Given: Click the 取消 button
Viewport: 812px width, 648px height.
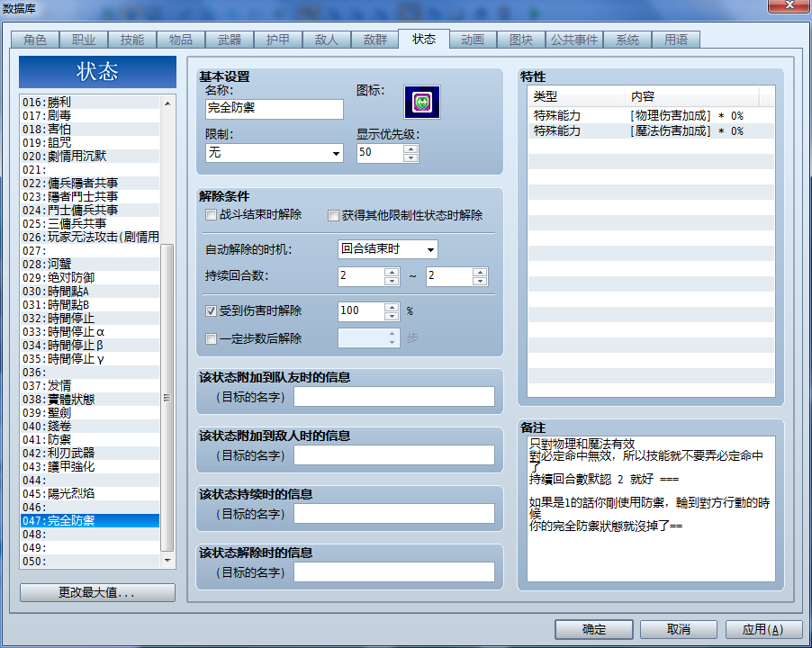Looking at the screenshot, I should [x=679, y=629].
